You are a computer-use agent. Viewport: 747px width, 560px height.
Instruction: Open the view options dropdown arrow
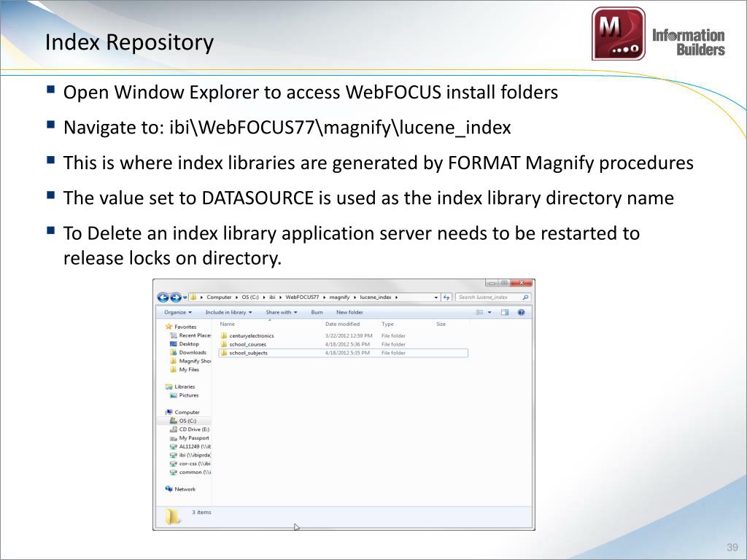coord(489,312)
